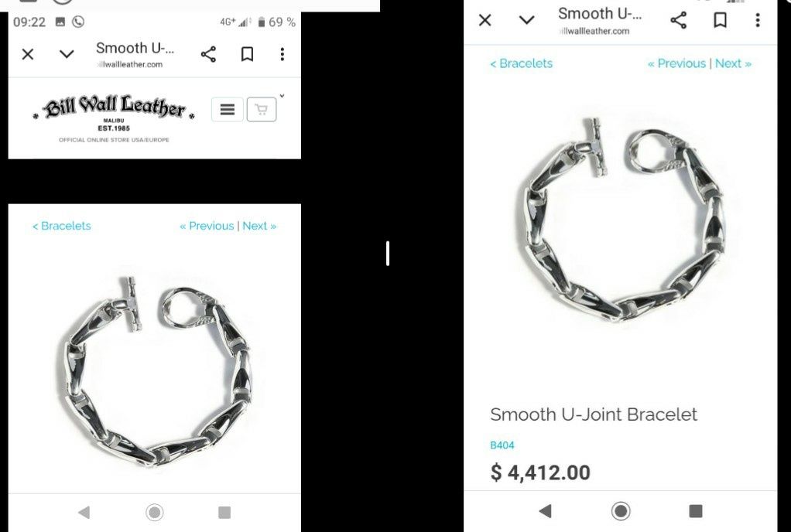Expand small arrow beside the cart button
Viewport: 791px width, 532px height.
282,96
